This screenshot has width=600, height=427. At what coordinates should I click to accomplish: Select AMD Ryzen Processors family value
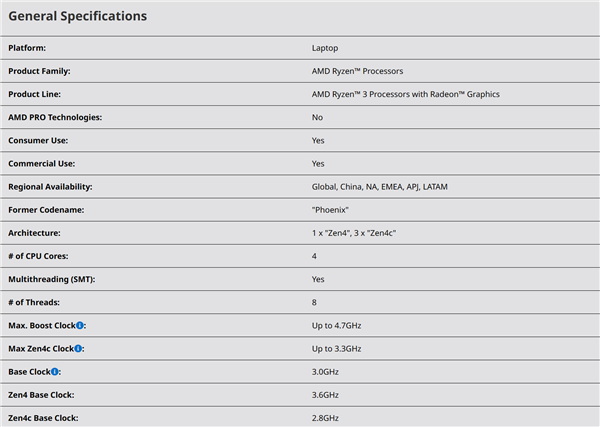pos(357,71)
